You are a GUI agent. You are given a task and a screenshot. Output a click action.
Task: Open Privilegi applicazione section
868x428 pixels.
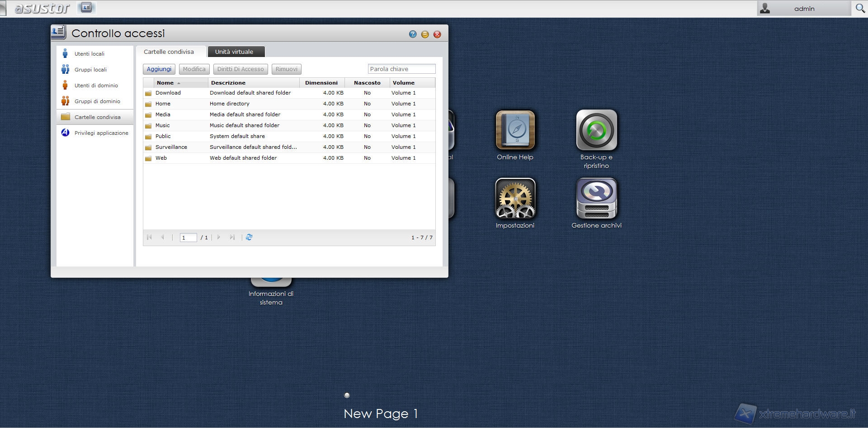click(101, 133)
